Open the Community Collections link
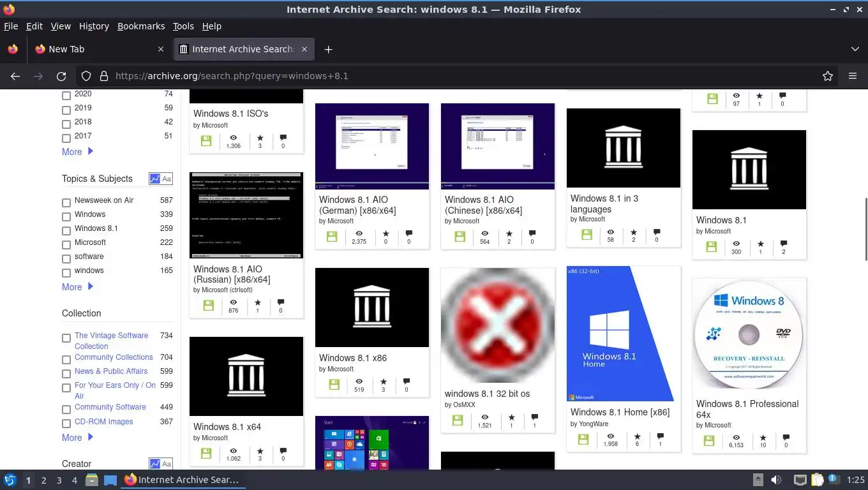868x490 pixels. [x=114, y=357]
